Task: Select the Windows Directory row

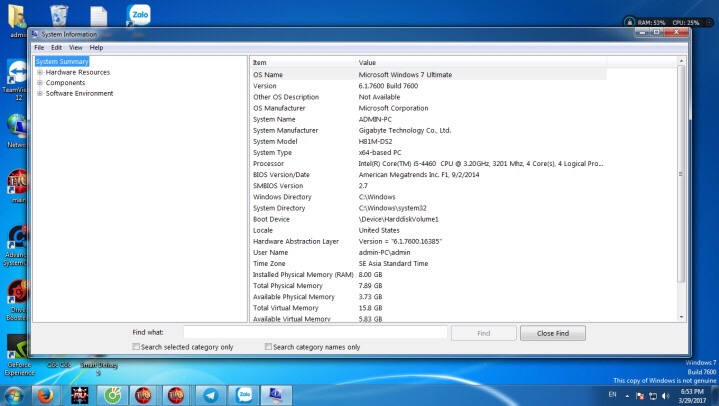Action: tap(428, 197)
